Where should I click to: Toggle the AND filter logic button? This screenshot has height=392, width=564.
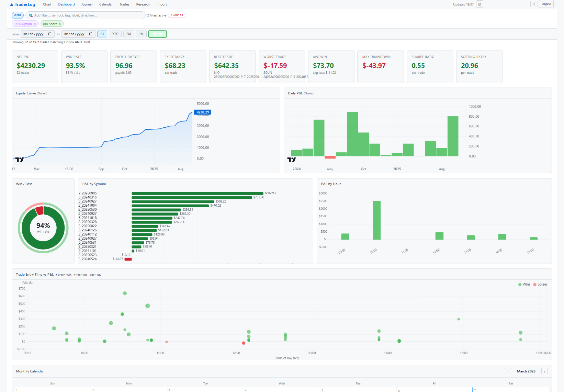tap(18, 15)
